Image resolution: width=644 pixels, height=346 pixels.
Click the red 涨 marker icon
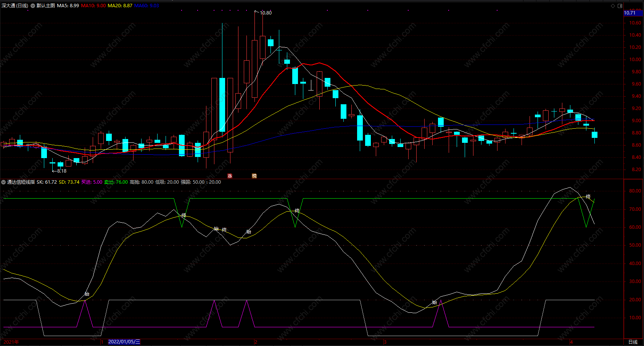click(x=230, y=176)
